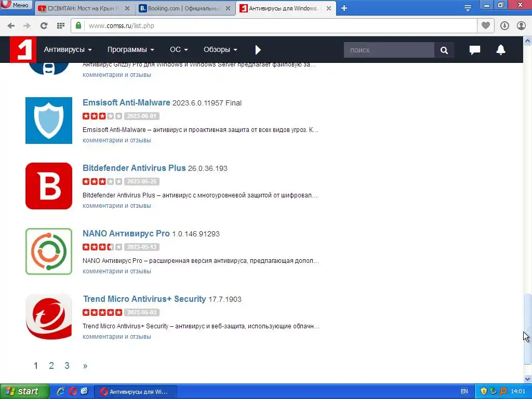Open the Bitdefender Antivirus Plus title link
This screenshot has width=532, height=399.
point(134,168)
